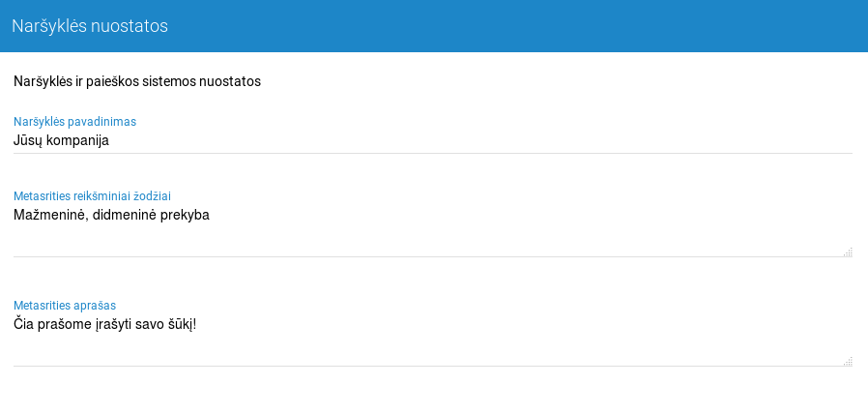Image resolution: width=868 pixels, height=415 pixels.
Task: Click the word "Čia" in description textarea
Action: pyautogui.click(x=24, y=324)
